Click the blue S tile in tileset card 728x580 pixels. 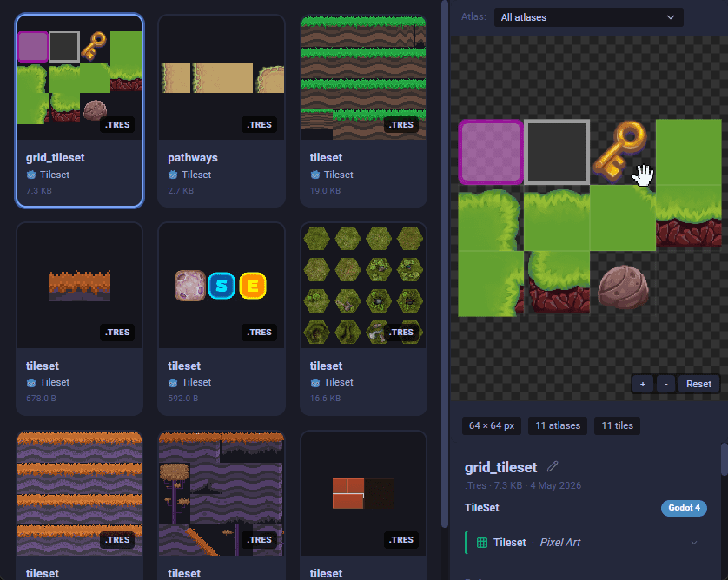click(222, 286)
